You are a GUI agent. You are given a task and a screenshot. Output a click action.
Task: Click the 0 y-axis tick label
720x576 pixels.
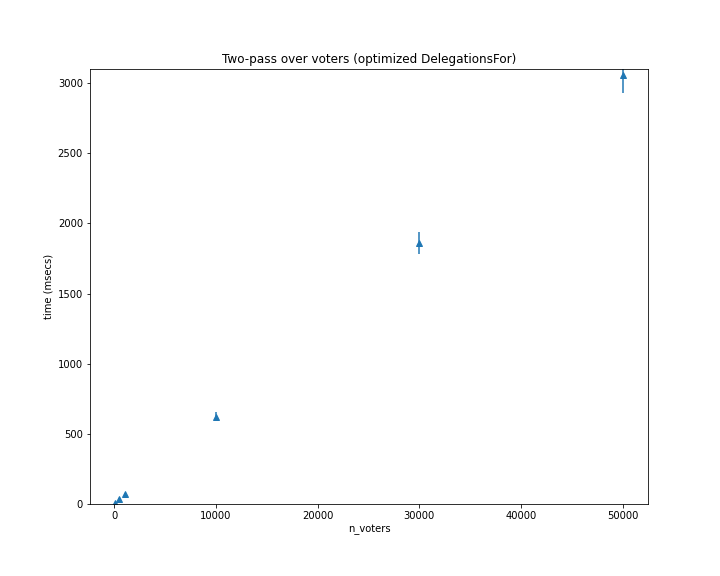79,504
